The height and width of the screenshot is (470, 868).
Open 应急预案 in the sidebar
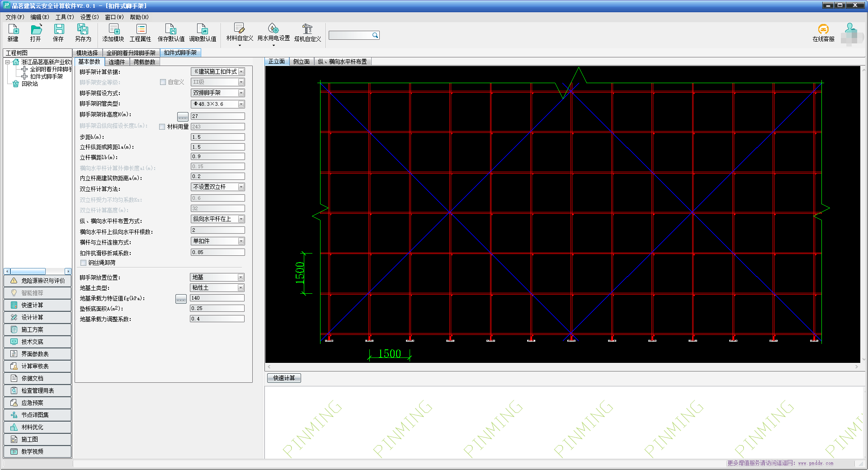pyautogui.click(x=38, y=403)
